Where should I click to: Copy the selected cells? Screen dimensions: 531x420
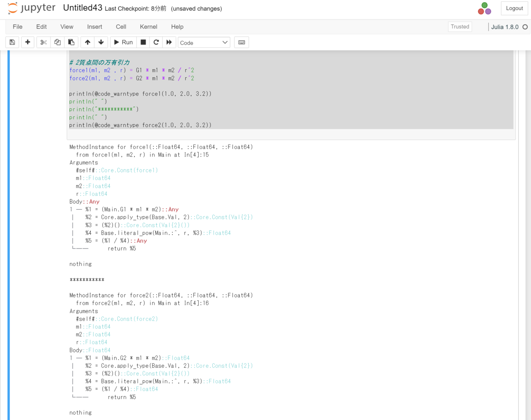pos(57,42)
